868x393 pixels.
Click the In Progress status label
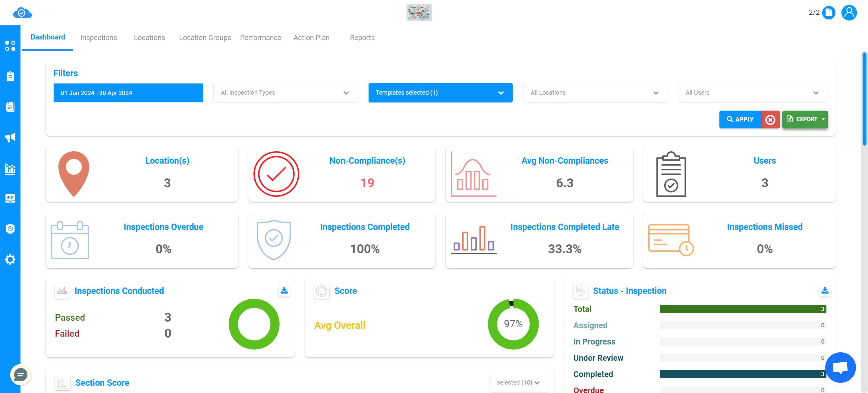point(594,342)
